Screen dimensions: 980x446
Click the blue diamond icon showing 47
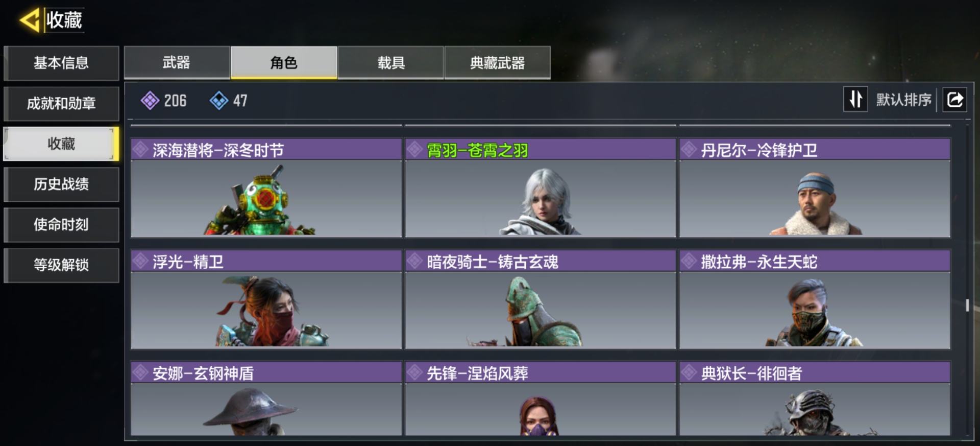pyautogui.click(x=219, y=101)
